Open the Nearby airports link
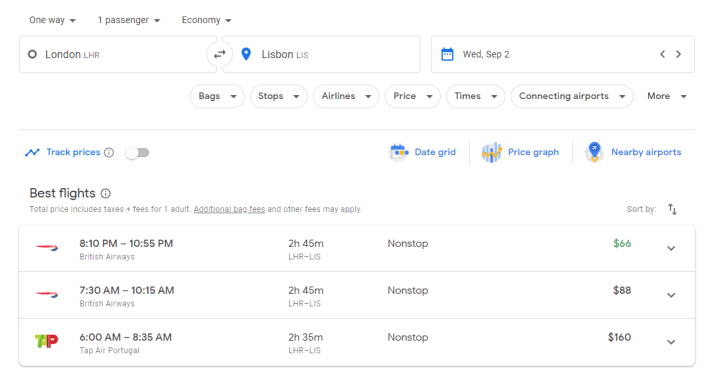 pyautogui.click(x=646, y=152)
